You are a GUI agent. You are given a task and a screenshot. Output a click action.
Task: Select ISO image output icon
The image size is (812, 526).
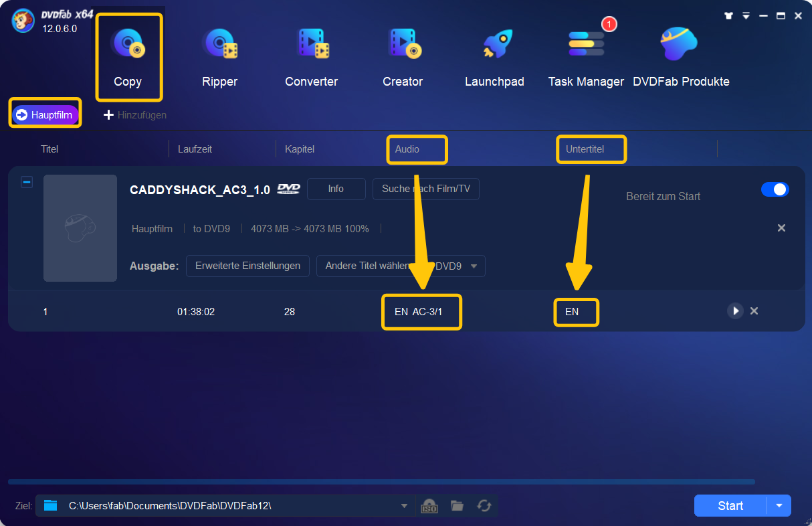(x=429, y=506)
